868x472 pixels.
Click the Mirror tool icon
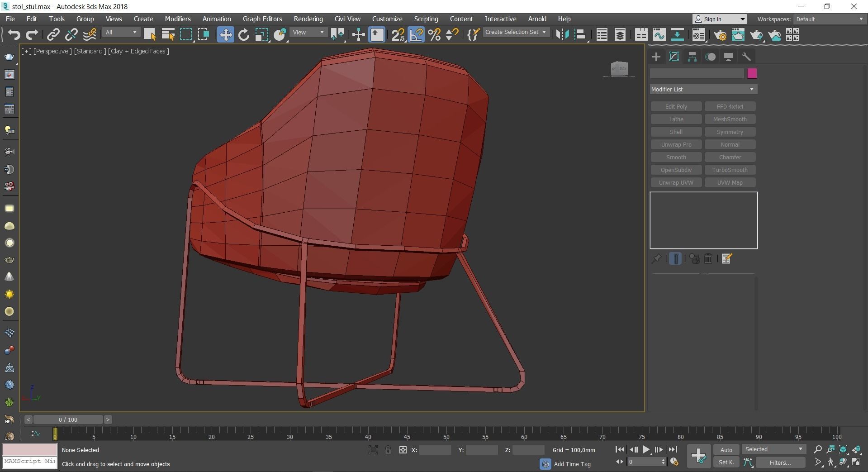tap(562, 34)
